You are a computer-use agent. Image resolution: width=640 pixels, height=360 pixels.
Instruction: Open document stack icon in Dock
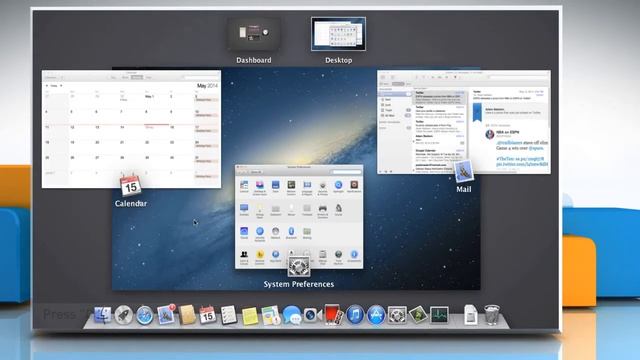coord(471,315)
